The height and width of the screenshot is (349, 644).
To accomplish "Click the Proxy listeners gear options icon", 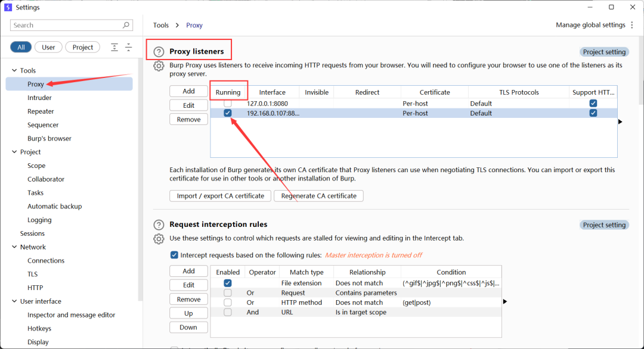I will [x=159, y=66].
